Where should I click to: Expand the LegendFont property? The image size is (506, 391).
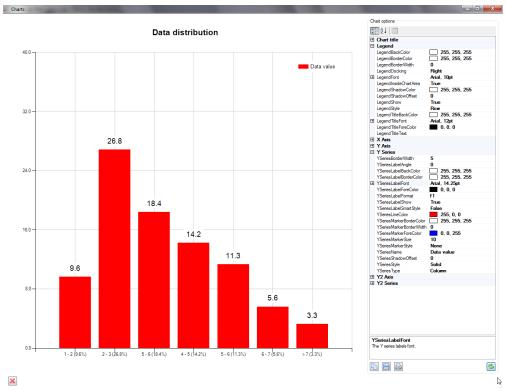point(372,77)
